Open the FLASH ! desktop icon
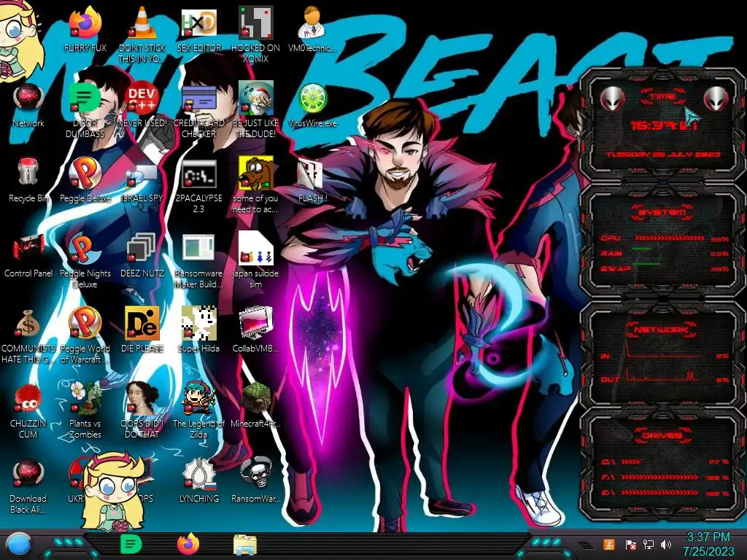747x560 pixels. coord(311,174)
